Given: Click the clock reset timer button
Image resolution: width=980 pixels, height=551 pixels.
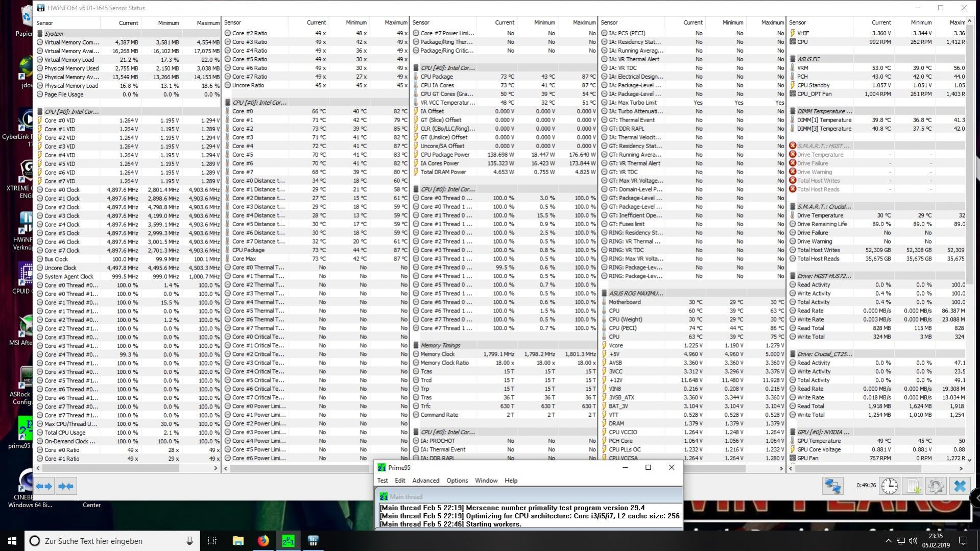Looking at the screenshot, I should (x=889, y=486).
